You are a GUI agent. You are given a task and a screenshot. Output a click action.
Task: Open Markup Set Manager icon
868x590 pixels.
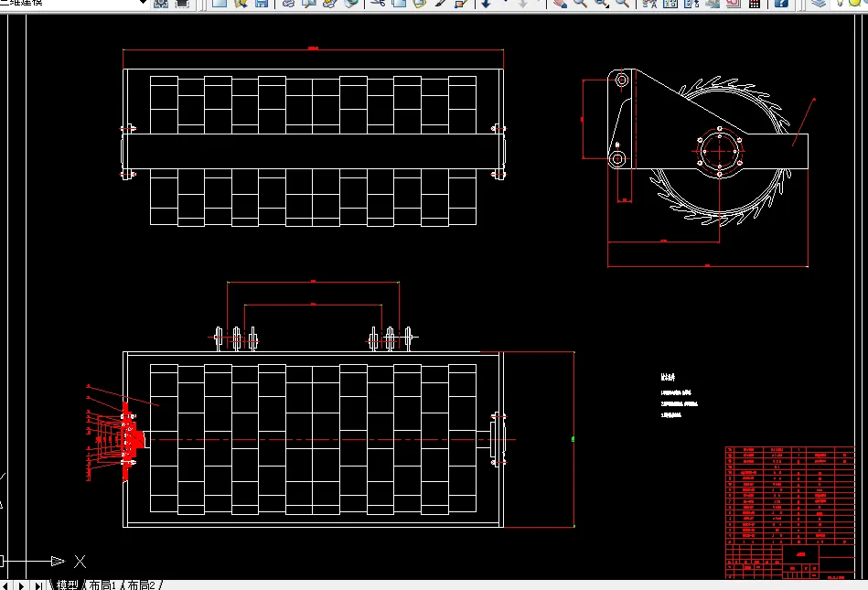click(x=734, y=4)
